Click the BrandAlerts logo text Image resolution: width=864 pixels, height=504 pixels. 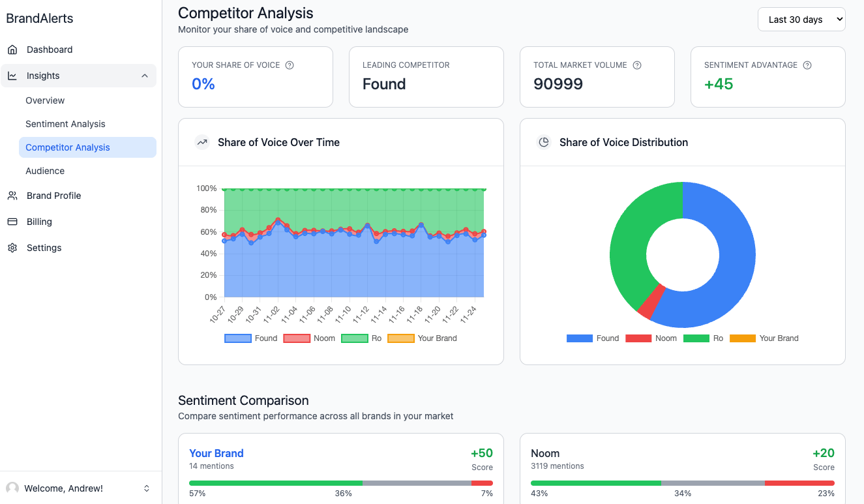tap(40, 18)
